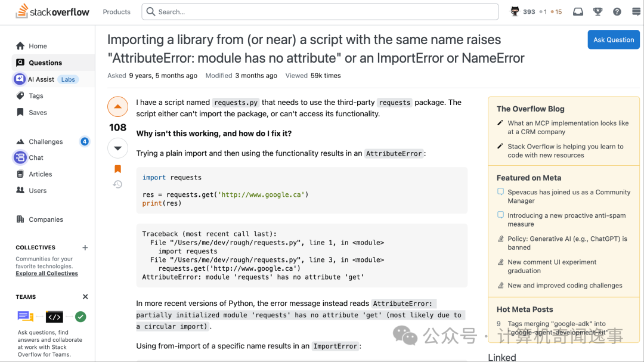Open Chat in sidebar
The width and height of the screenshot is (644, 362).
36,157
